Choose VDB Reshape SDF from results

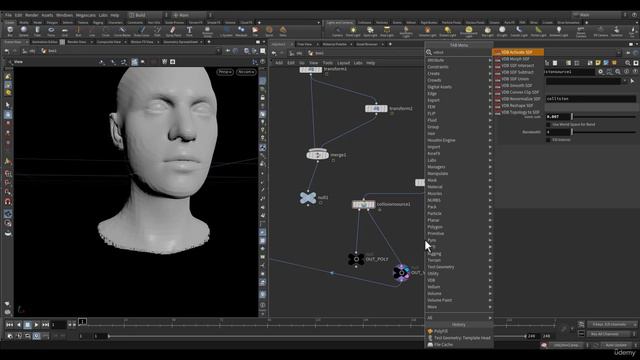[x=518, y=105]
